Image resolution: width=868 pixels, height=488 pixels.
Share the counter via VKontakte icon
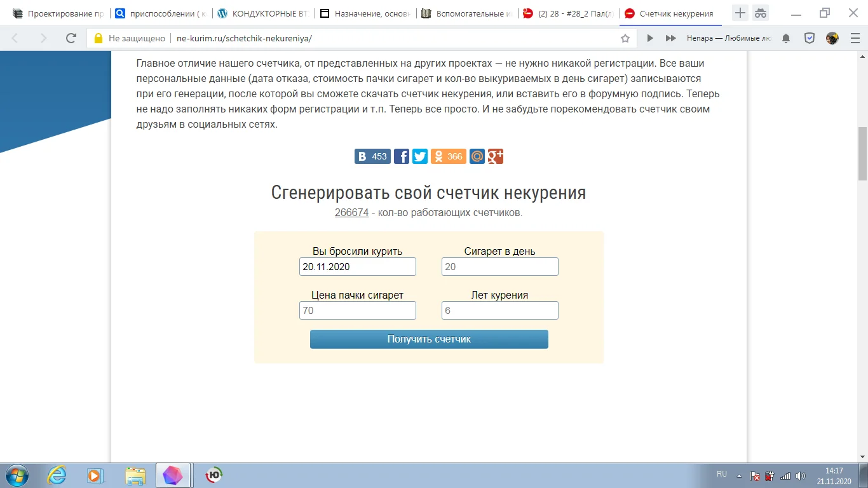372,156
